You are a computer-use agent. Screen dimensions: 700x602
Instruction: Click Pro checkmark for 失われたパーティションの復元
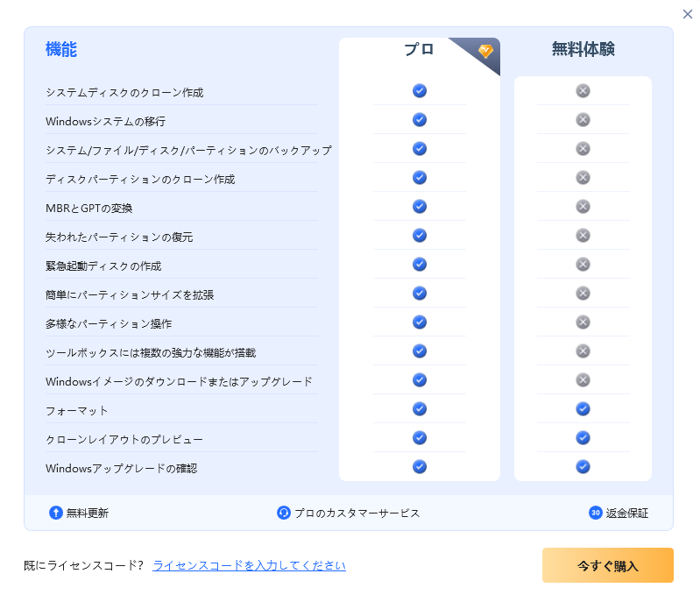419,236
